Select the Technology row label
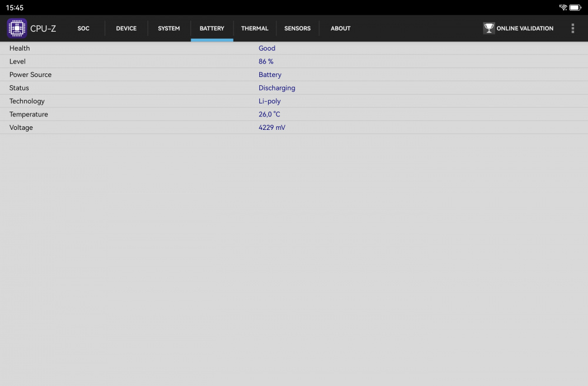588x386 pixels. pyautogui.click(x=27, y=101)
